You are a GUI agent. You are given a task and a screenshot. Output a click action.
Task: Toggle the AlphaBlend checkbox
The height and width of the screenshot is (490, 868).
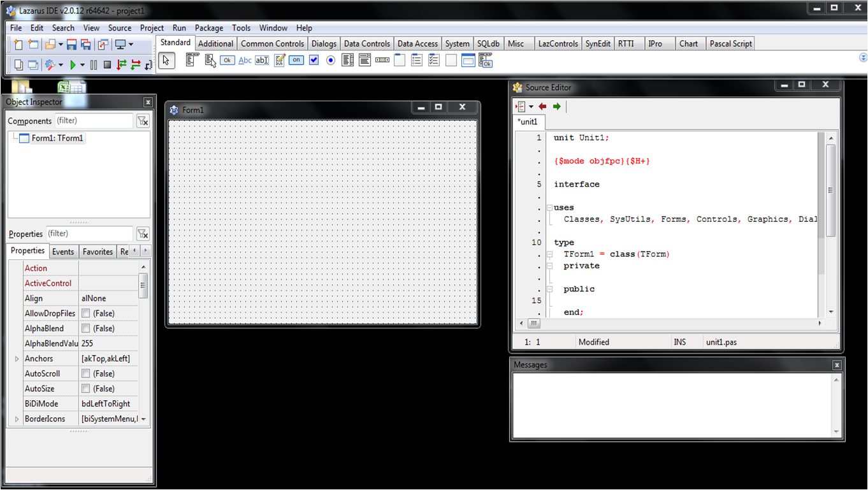(85, 329)
